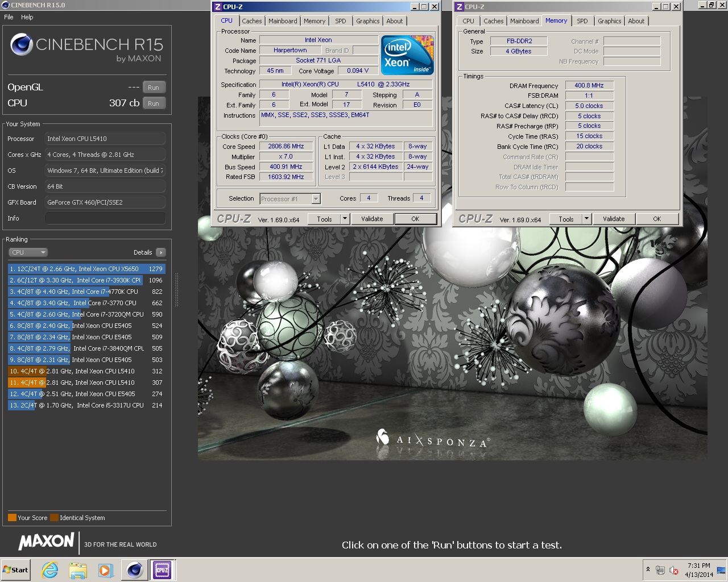Switch to Graphics tab in right CPU-Z window
This screenshot has width=728, height=582.
610,21
